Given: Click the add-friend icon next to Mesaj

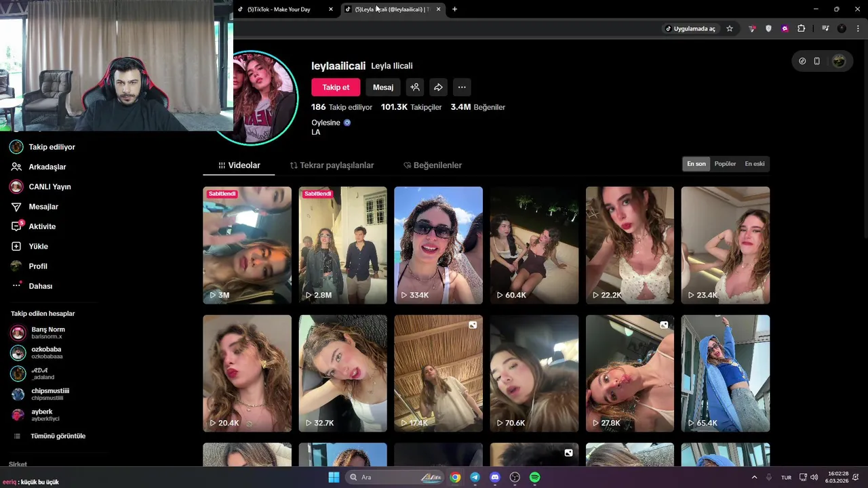Looking at the screenshot, I should coord(415,87).
